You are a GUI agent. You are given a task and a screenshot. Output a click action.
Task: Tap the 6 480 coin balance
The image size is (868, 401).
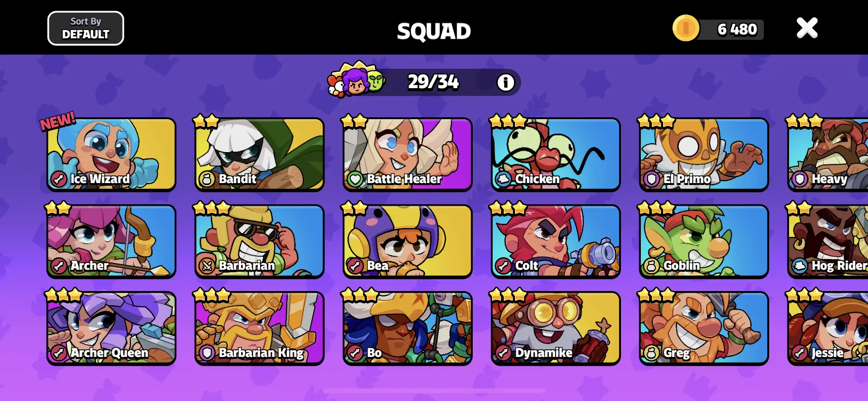tap(737, 30)
